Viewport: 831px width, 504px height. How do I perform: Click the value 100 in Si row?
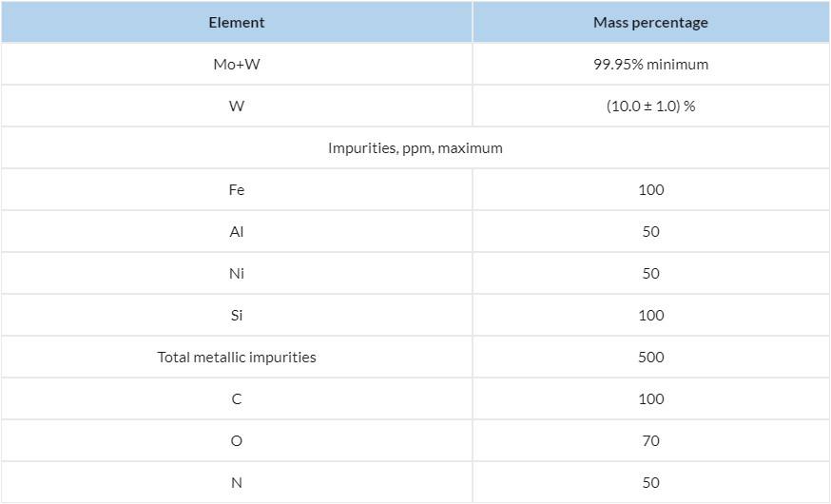click(650, 316)
